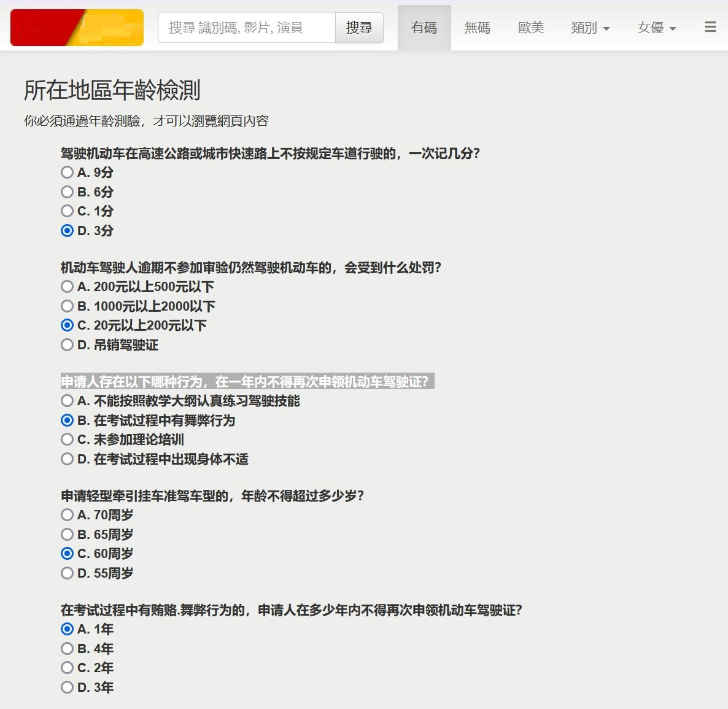Open the 無碼 tab
The height and width of the screenshot is (709, 728).
coord(477,28)
